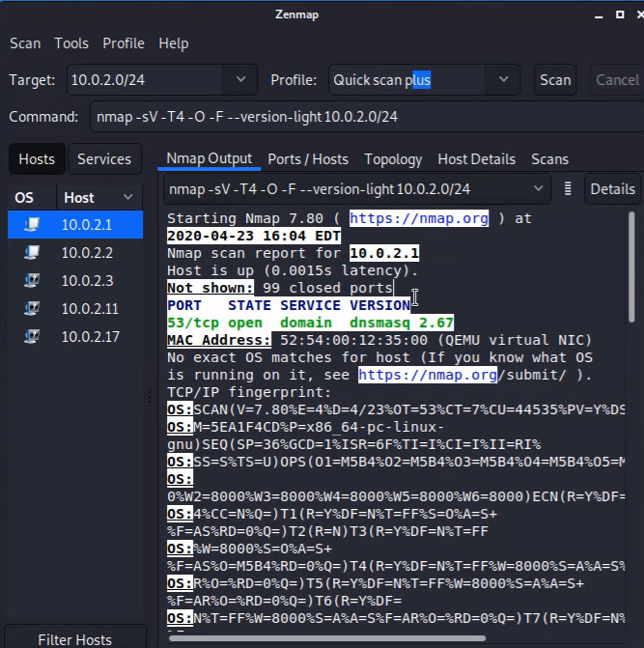The width and height of the screenshot is (644, 648).
Task: Select the Nmap Output tab
Action: [x=209, y=158]
